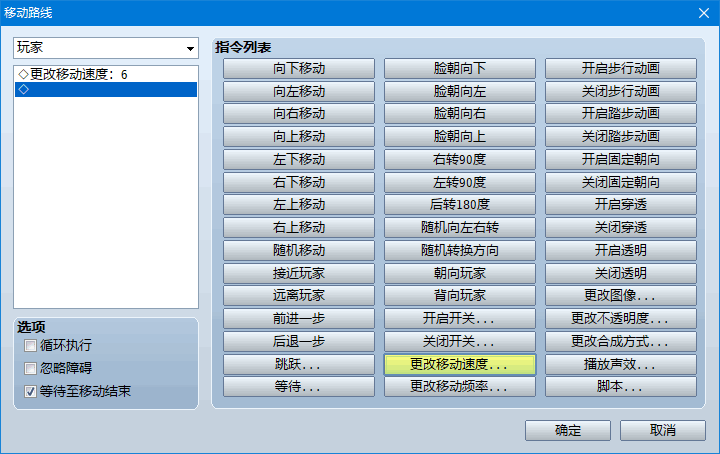This screenshot has height=454, width=720.
Task: Insert the 远离玩家 command
Action: 299,296
